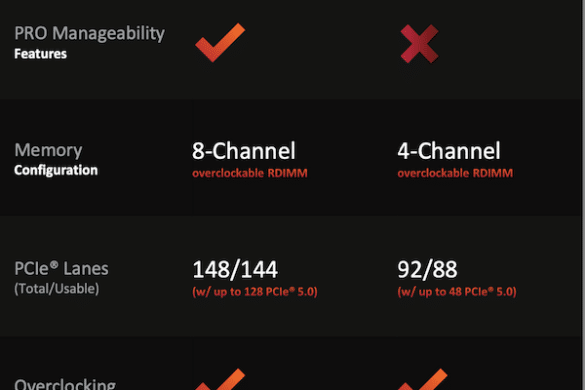Select the Features subheading
This screenshot has height=390, width=585.
(x=40, y=54)
